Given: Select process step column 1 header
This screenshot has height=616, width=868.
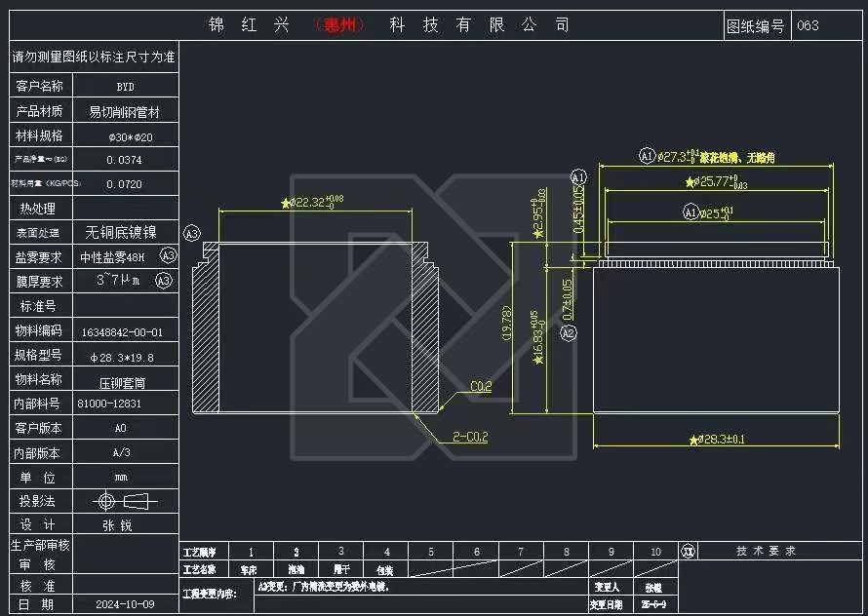Looking at the screenshot, I should pyautogui.click(x=252, y=552).
